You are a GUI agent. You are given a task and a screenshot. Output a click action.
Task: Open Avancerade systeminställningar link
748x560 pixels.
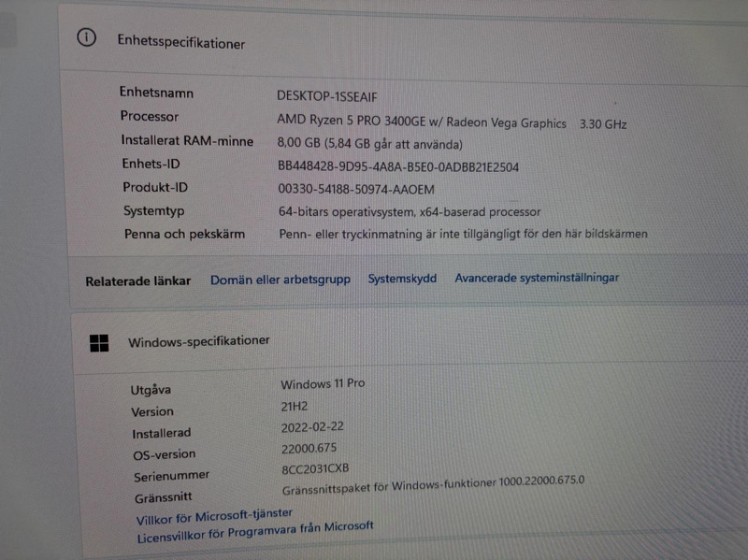click(537, 278)
